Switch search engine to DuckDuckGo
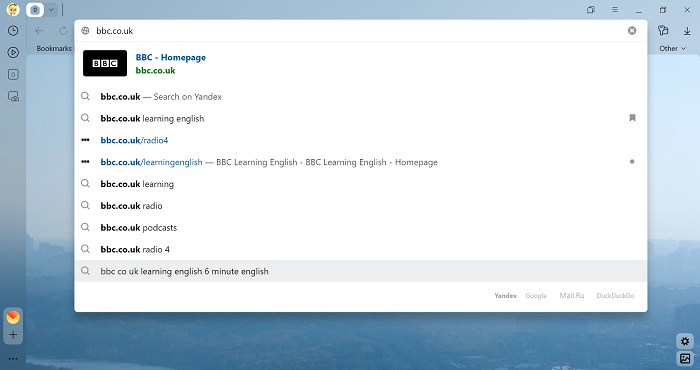The height and width of the screenshot is (370, 700). [615, 295]
